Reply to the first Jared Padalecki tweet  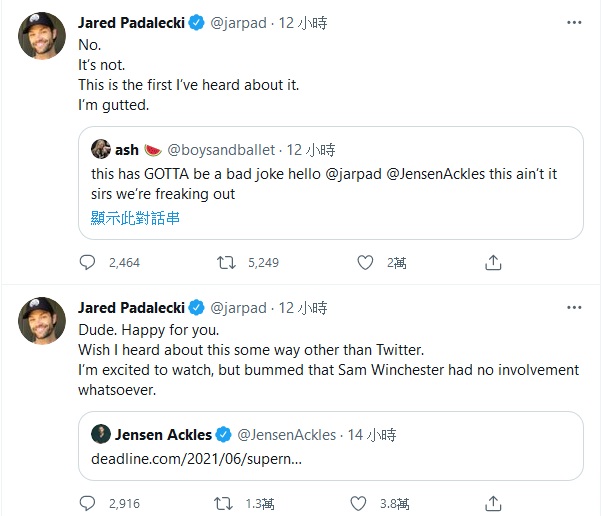[x=87, y=263]
